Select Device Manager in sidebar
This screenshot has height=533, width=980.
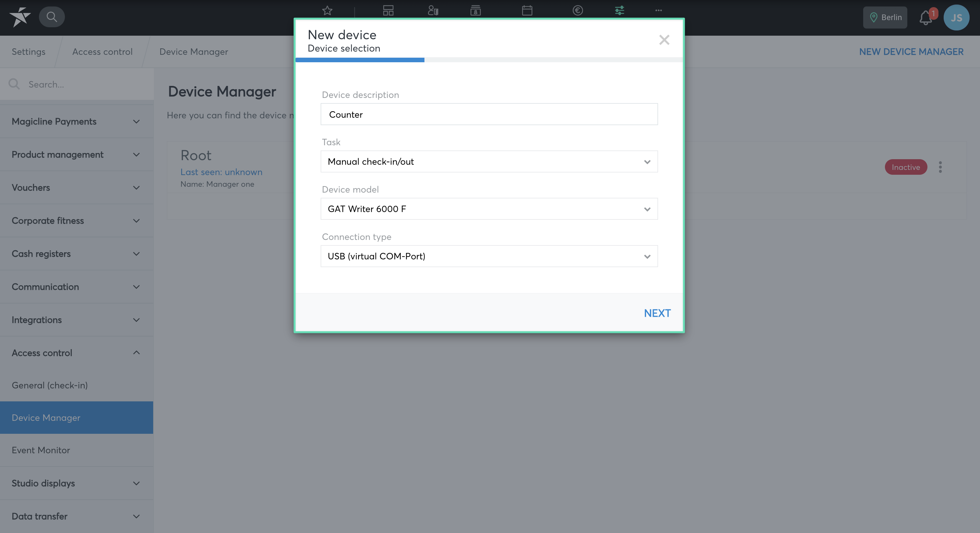click(x=77, y=418)
